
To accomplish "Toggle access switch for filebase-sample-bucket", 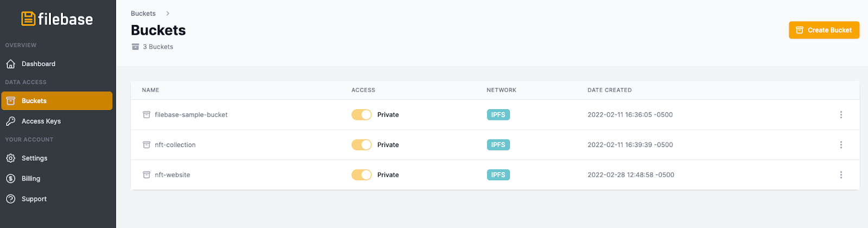I will tap(361, 115).
